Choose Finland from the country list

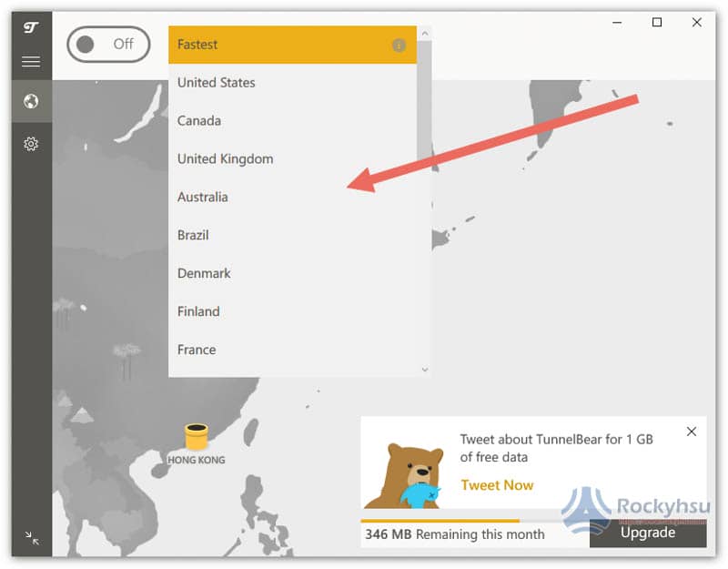click(x=292, y=311)
